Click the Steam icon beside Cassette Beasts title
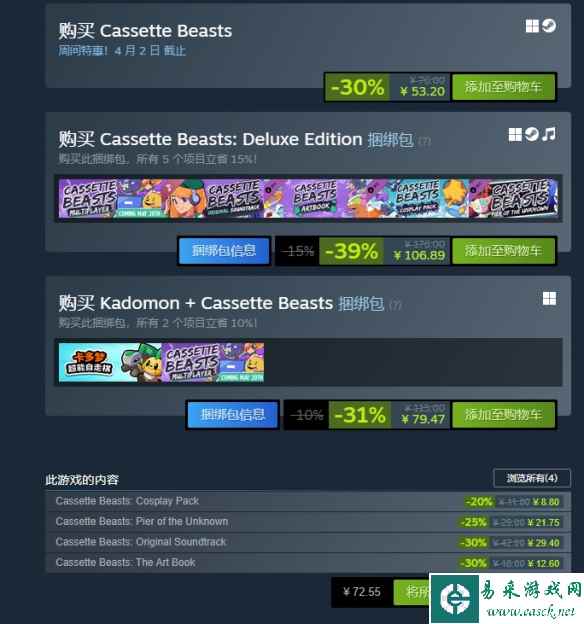This screenshot has height=624, width=584. [549, 26]
